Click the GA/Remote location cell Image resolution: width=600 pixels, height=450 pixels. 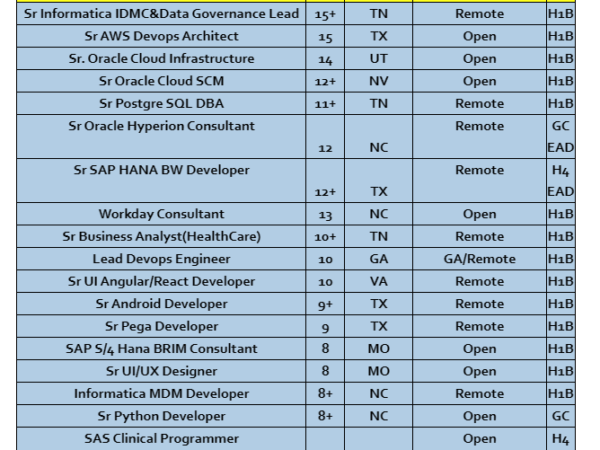479,259
